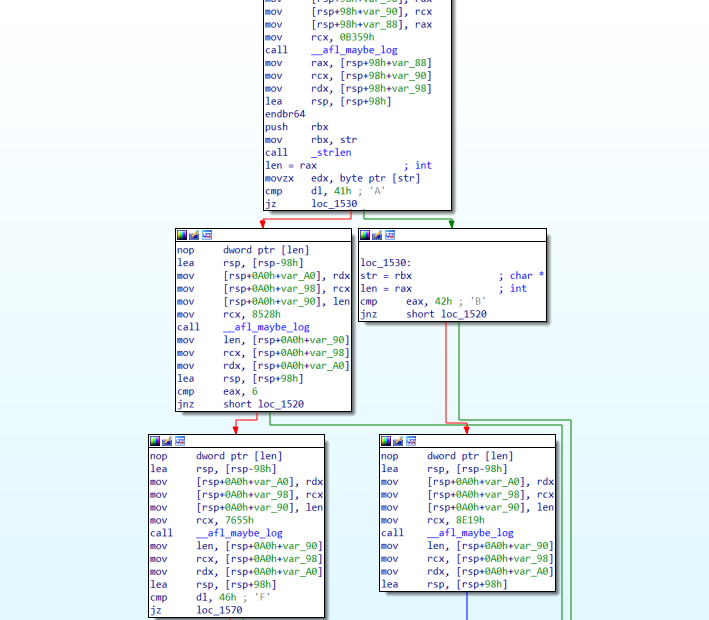Click the group icon on the loc_1530 node
The image size is (709, 620).
[x=390, y=235]
